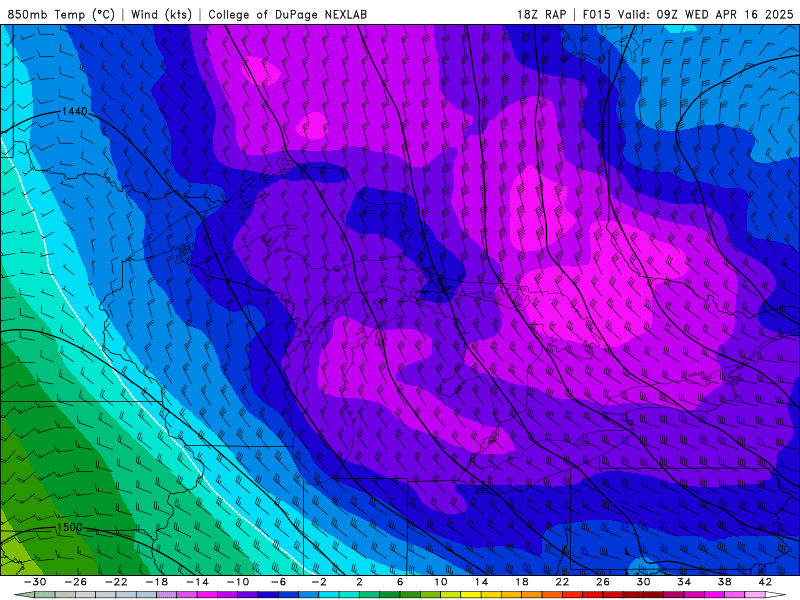Click the 14 legend value
The width and height of the screenshot is (800, 600).
coord(481,582)
